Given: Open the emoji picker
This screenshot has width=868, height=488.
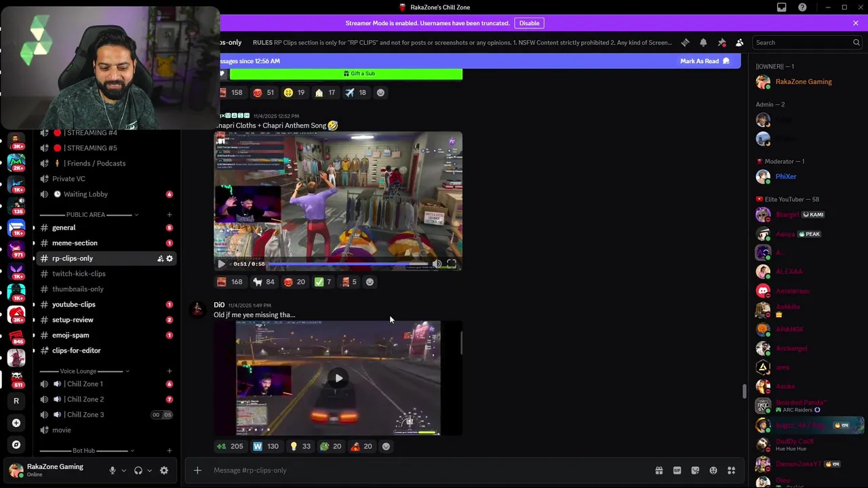Looking at the screenshot, I should tap(713, 470).
